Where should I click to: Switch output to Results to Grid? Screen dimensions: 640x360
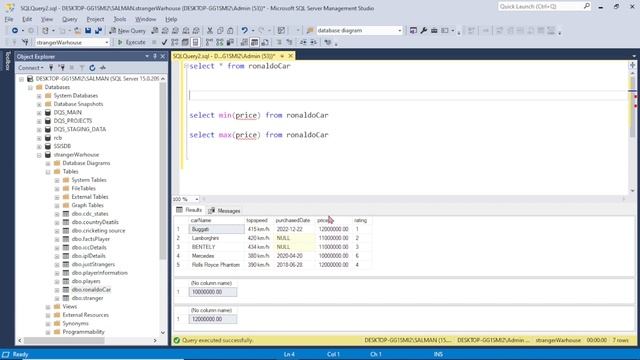[x=254, y=42]
